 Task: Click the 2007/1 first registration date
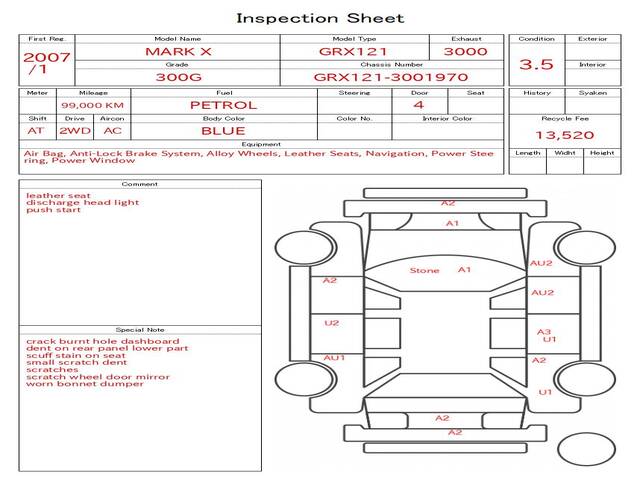coord(46,63)
